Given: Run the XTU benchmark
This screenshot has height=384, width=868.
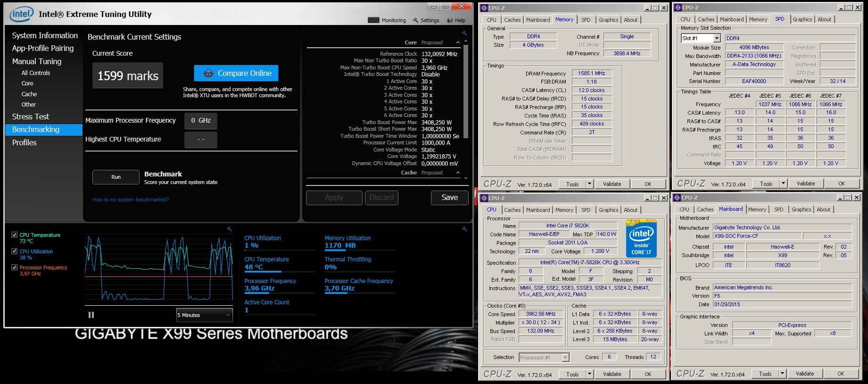Looking at the screenshot, I should 116,177.
